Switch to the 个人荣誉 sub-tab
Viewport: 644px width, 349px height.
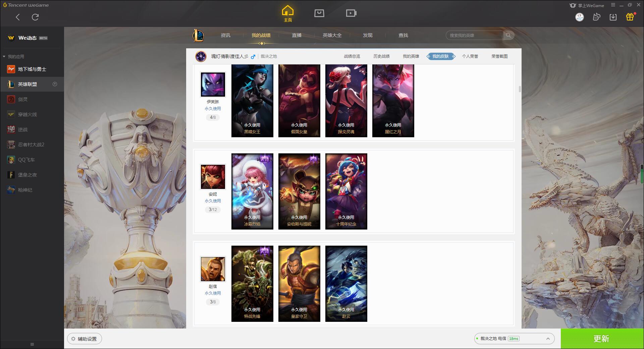coord(470,56)
